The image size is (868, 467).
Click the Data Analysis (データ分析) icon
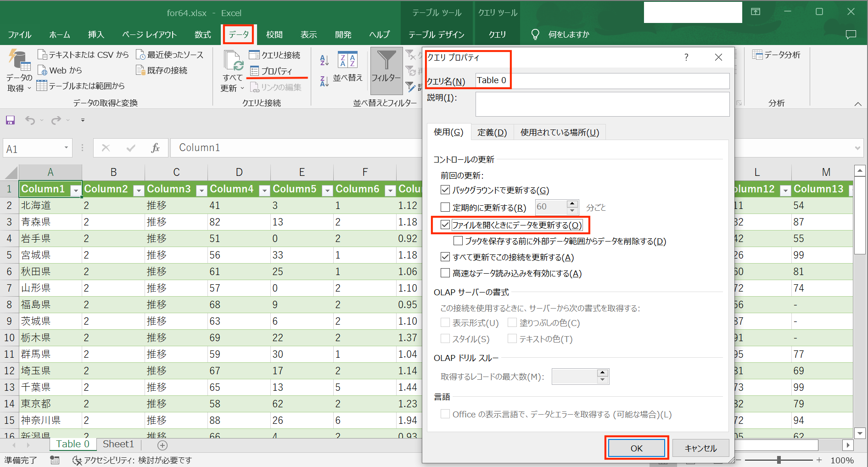(757, 55)
